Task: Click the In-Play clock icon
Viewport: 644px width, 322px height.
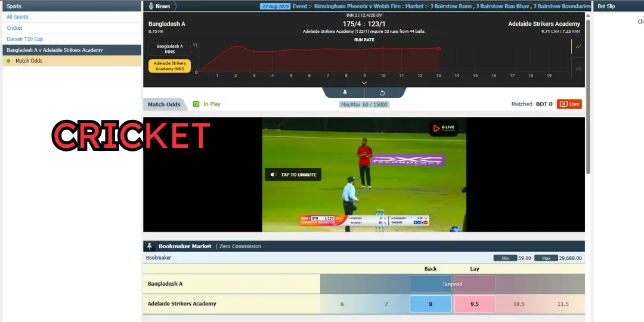Action: [x=196, y=104]
